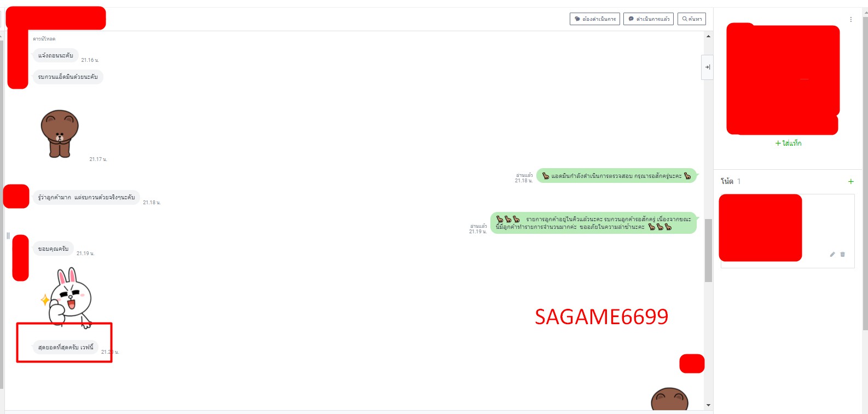Click the left panel resize handle
This screenshot has height=414, width=868.
8,235
